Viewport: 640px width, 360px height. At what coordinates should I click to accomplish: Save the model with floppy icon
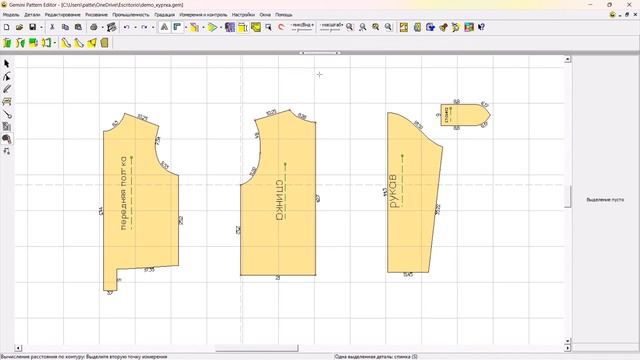(32, 27)
